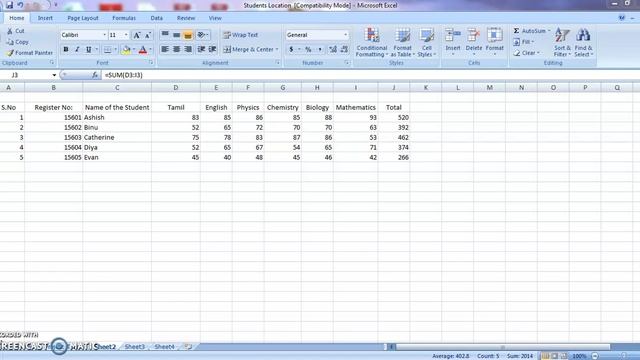Click Decrease Decimal icon
This screenshot has height=360, width=640.
pos(344,49)
